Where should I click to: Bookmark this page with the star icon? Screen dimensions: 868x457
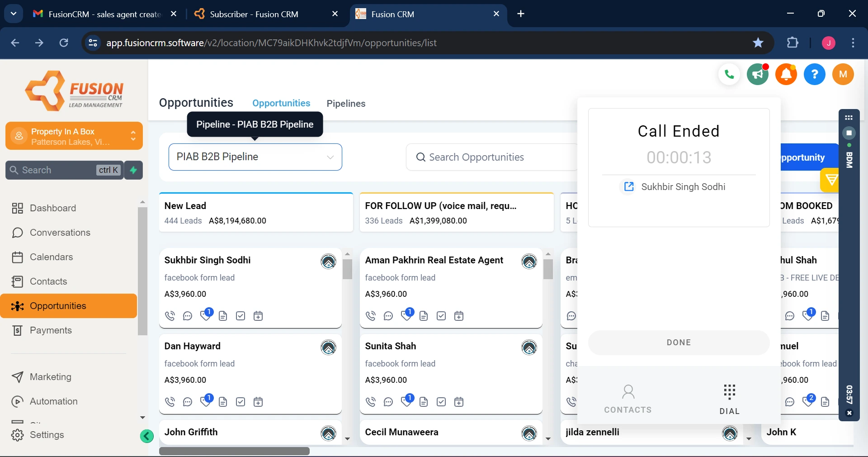pos(758,43)
